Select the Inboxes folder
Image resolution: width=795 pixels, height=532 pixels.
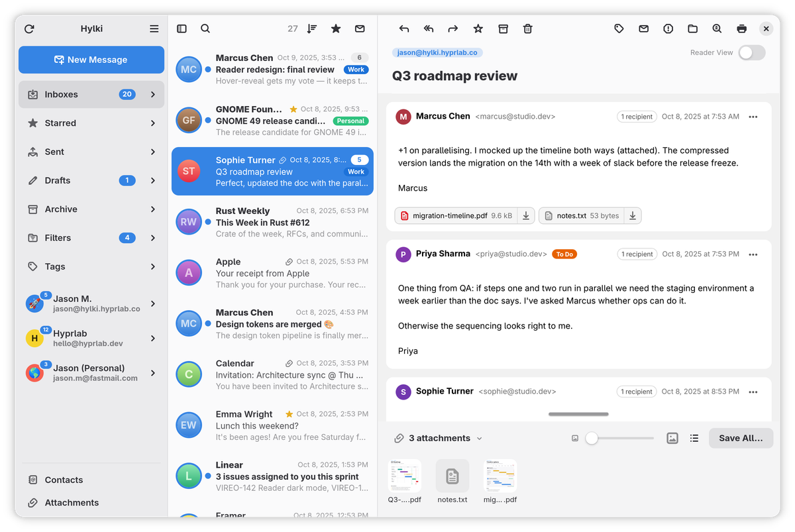point(91,94)
